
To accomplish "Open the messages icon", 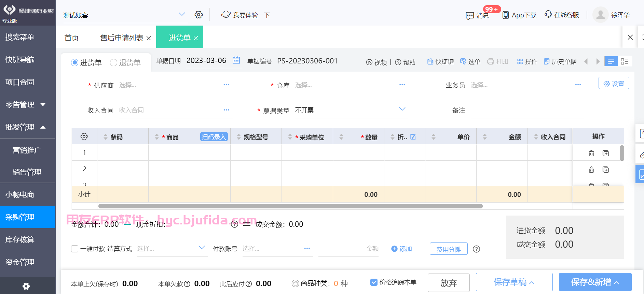I will coord(470,16).
